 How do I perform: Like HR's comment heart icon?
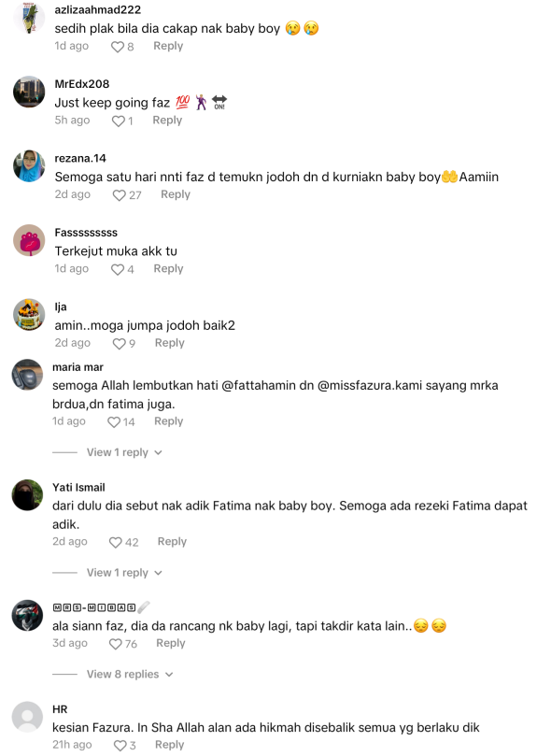120,746
